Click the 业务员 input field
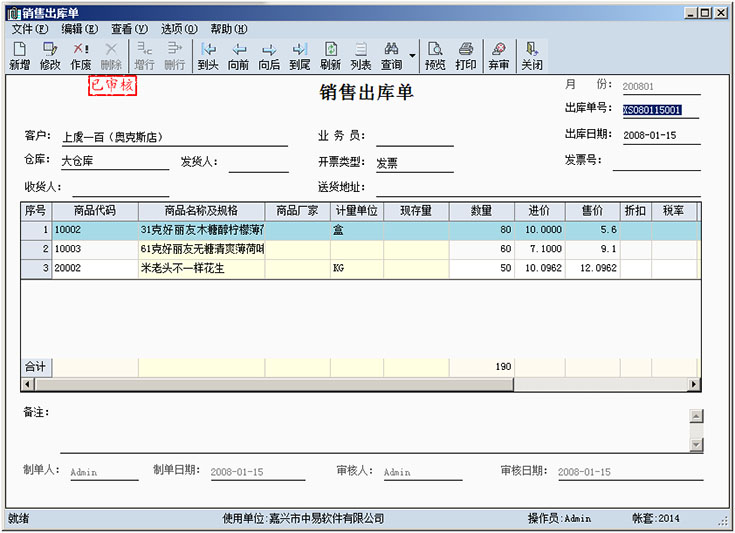The image size is (735, 533). pyautogui.click(x=414, y=137)
